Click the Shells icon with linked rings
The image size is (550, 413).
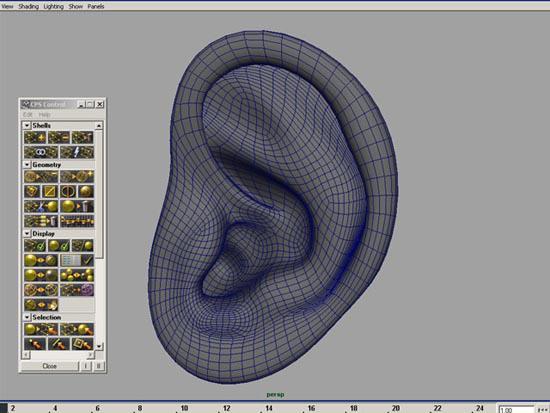pos(41,152)
